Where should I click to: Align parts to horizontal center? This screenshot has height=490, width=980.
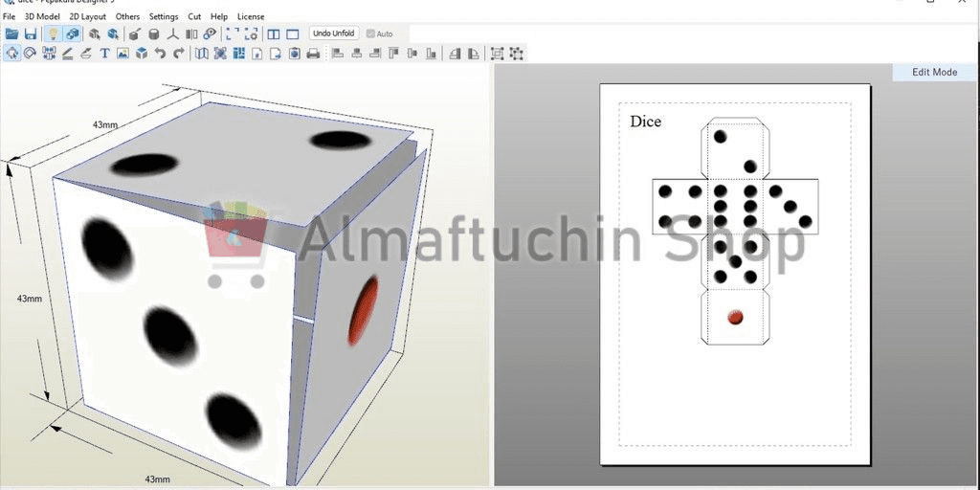point(356,54)
